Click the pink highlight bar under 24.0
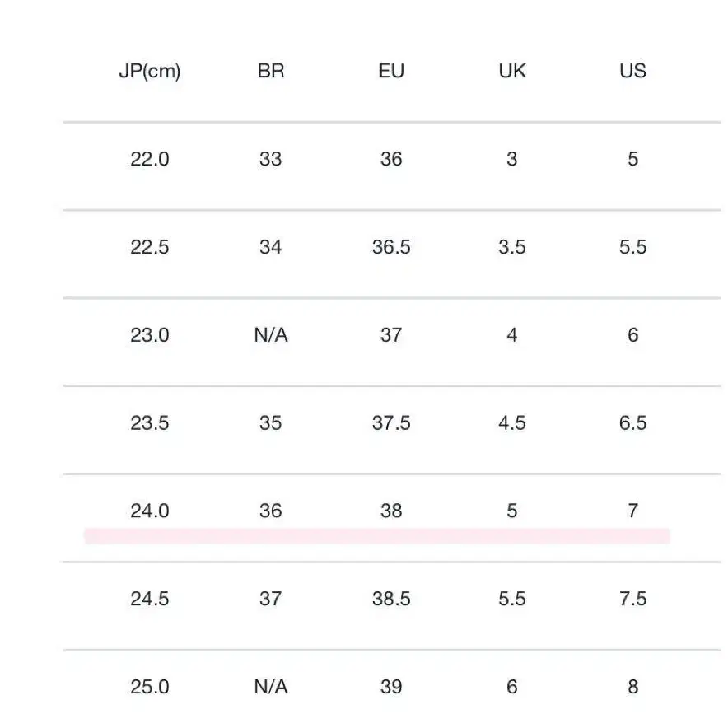The image size is (728, 728). (x=377, y=536)
